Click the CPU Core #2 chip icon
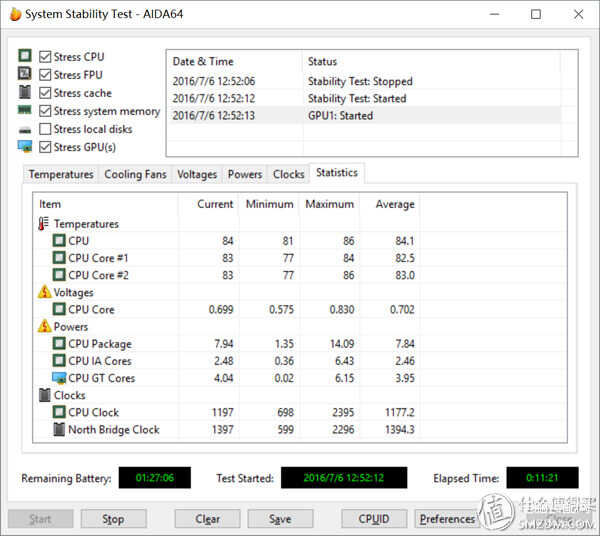 (59, 275)
